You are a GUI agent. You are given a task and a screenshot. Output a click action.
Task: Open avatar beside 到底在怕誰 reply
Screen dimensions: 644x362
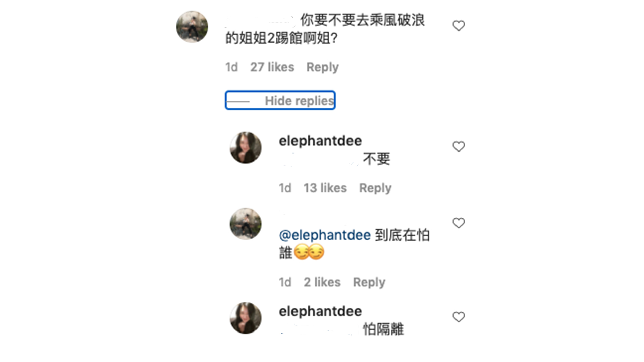(x=246, y=224)
